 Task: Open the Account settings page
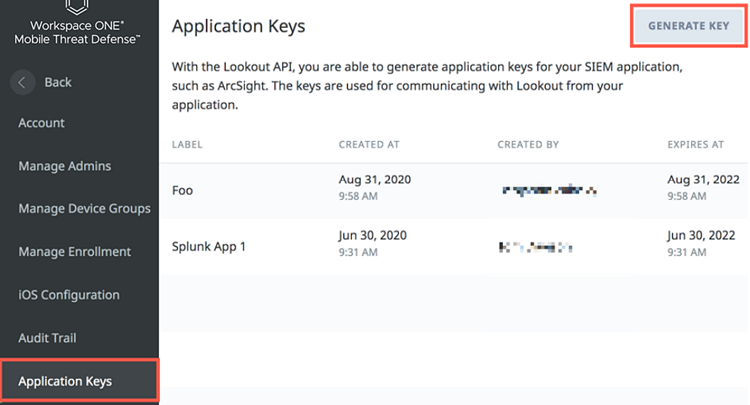click(41, 123)
